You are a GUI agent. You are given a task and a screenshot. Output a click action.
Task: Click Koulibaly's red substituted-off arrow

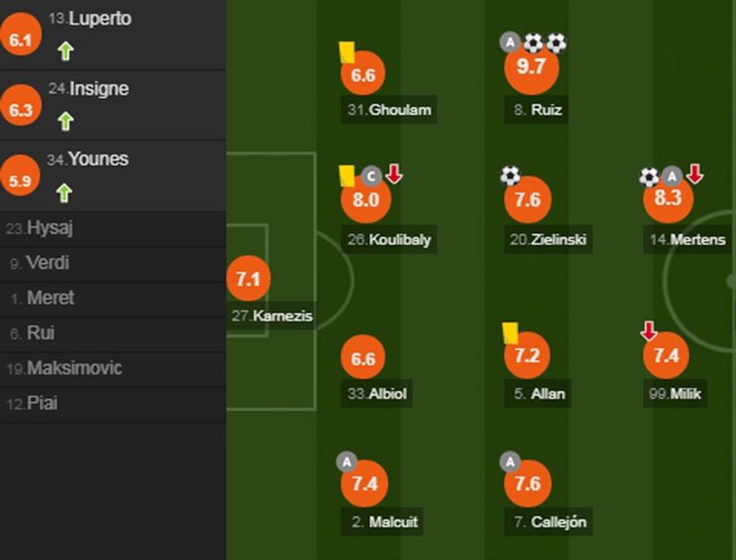click(x=394, y=174)
